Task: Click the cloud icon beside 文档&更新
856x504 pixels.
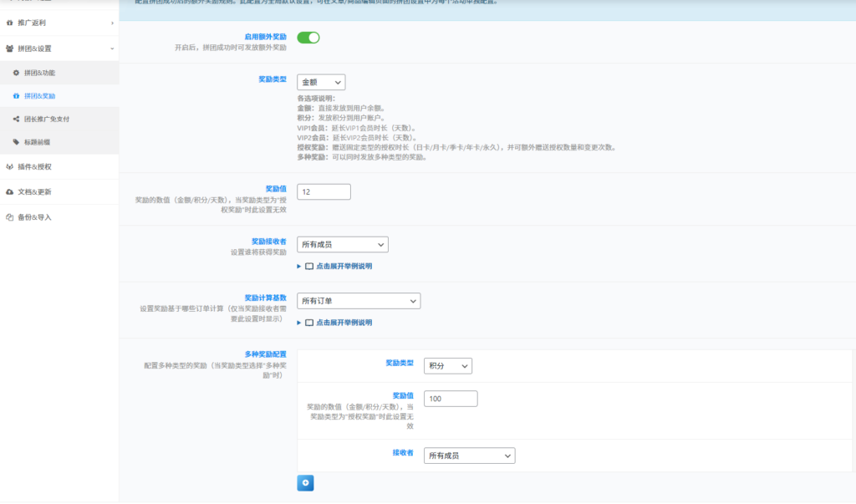Action: coord(9,191)
